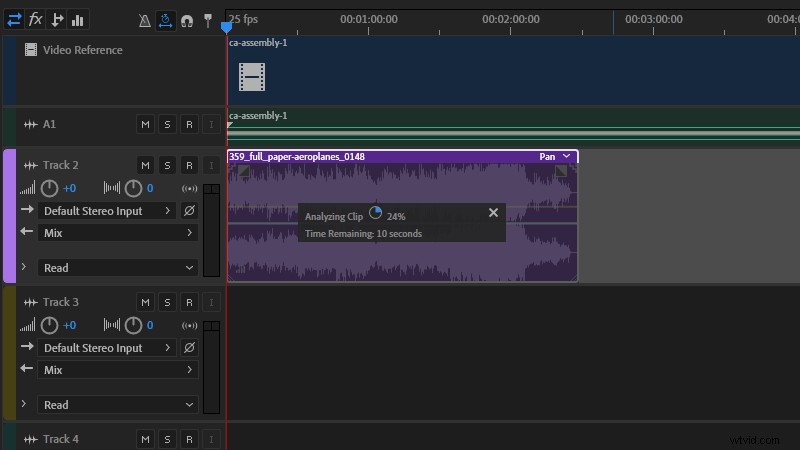Select clip 359_full_paper-aeroplanes_0148 title
The width and height of the screenshot is (800, 450).
click(x=297, y=157)
